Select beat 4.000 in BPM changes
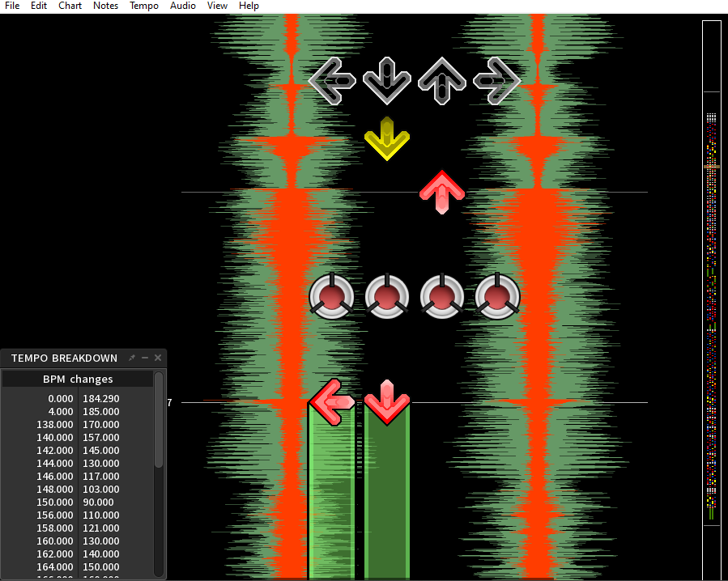 coord(61,412)
